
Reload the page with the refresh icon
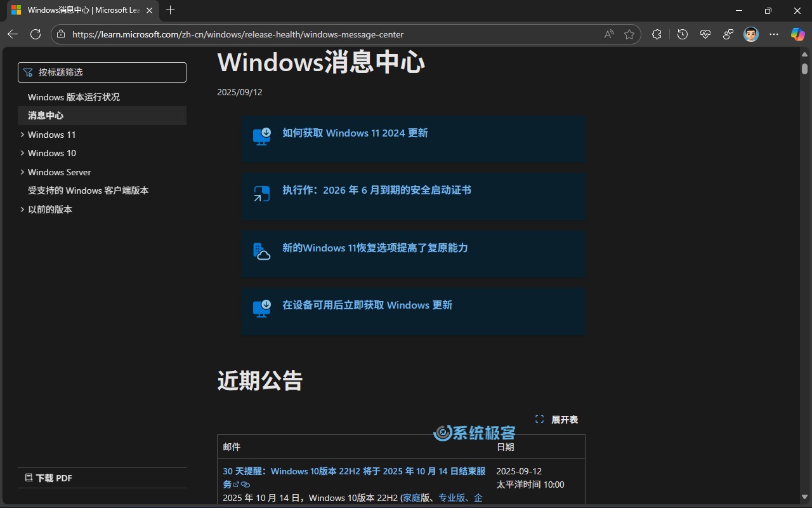coord(36,34)
